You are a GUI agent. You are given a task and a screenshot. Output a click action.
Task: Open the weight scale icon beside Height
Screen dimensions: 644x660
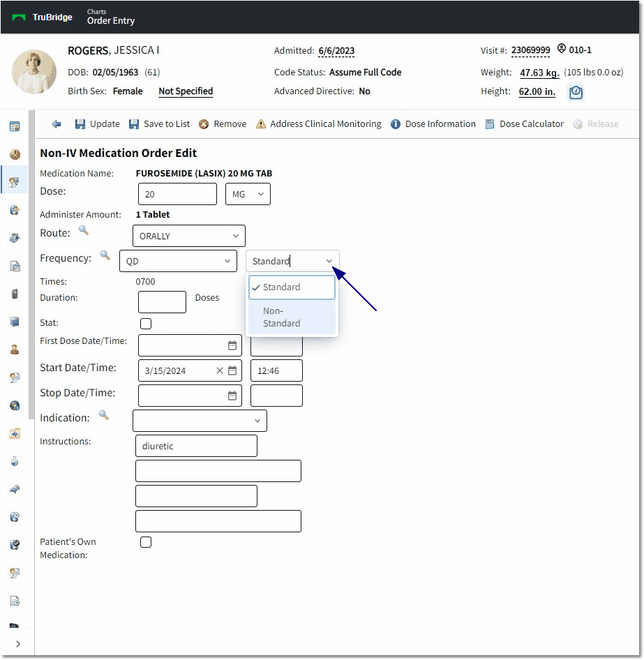click(576, 92)
